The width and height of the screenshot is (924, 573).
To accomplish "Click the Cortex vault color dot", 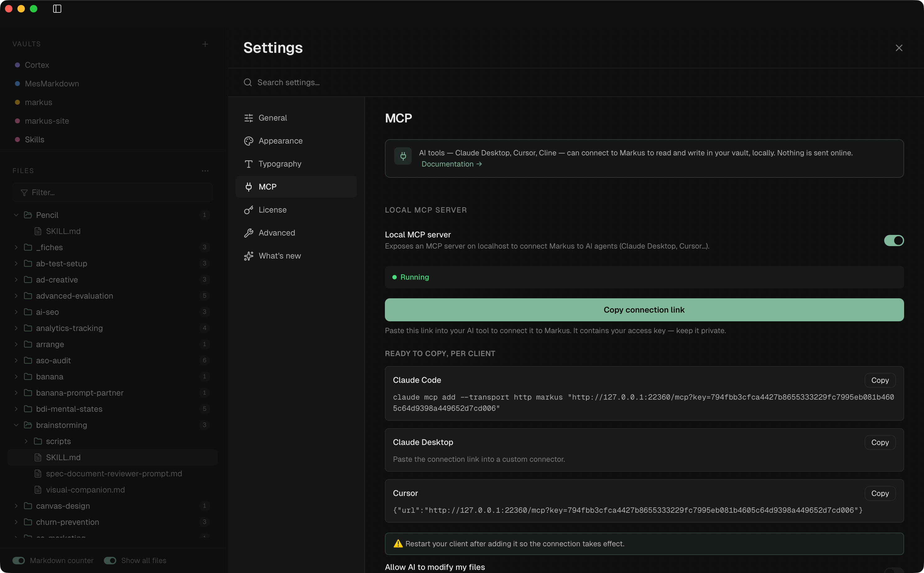I will (17, 65).
